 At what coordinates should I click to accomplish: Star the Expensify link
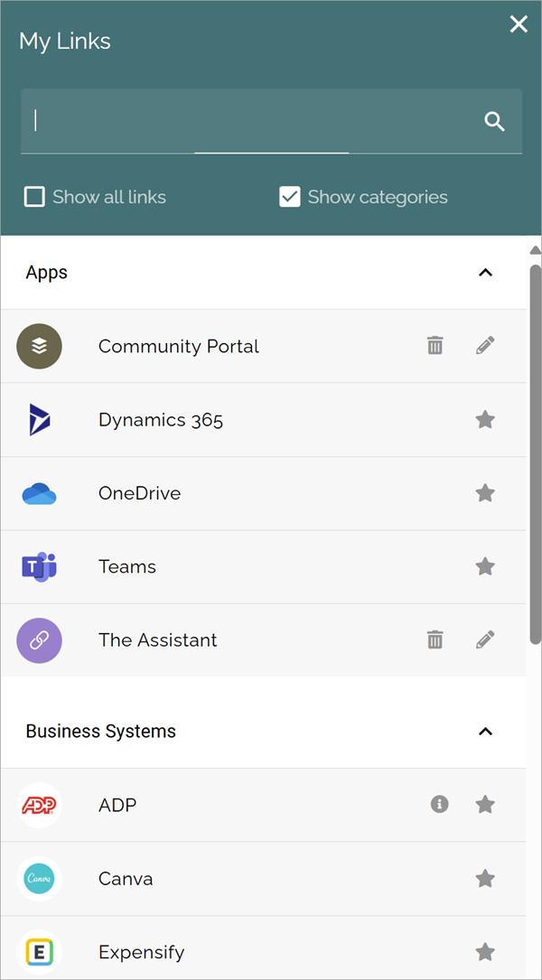[485, 952]
